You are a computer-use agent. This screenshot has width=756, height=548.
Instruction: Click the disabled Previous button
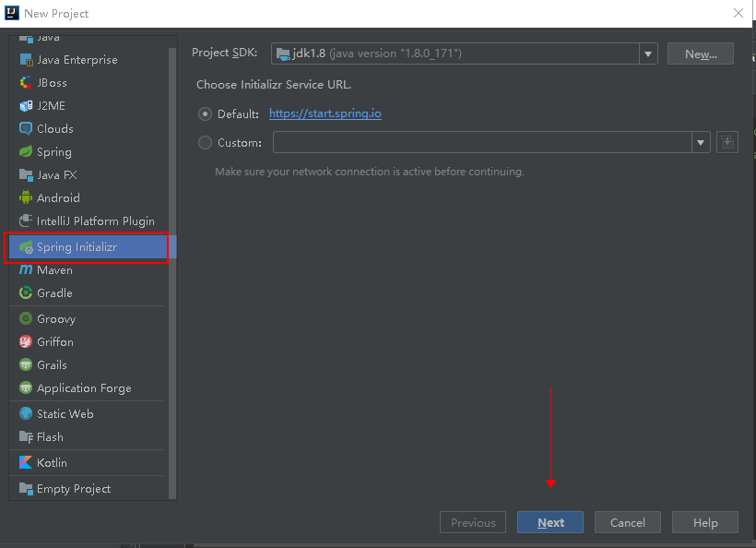click(x=472, y=522)
